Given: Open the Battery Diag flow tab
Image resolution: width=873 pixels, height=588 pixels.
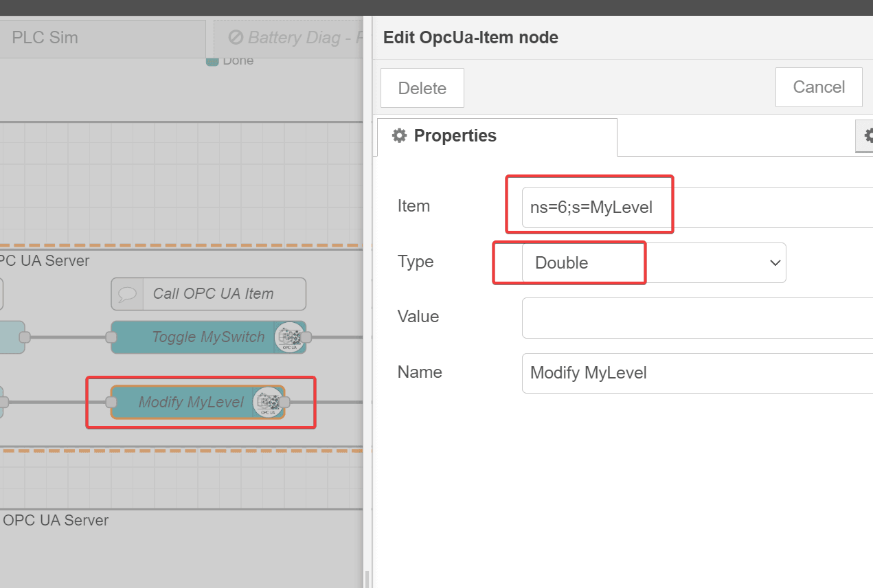Looking at the screenshot, I should point(295,37).
